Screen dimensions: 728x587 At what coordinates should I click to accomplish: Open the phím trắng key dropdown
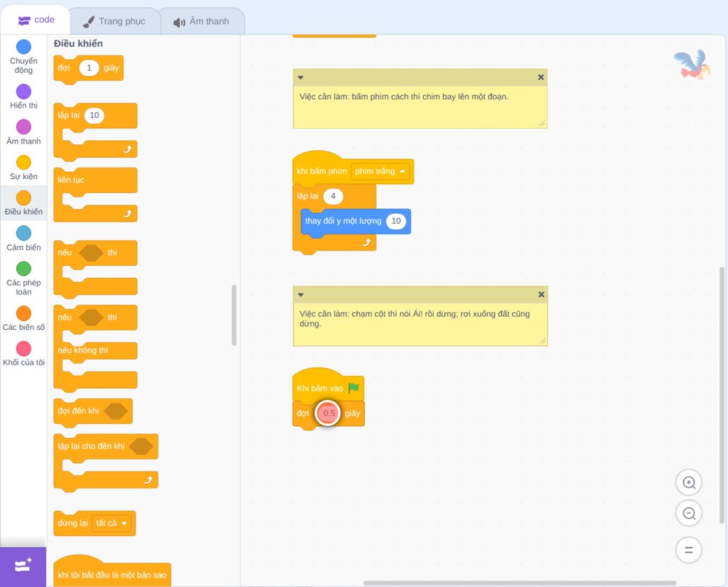[380, 171]
